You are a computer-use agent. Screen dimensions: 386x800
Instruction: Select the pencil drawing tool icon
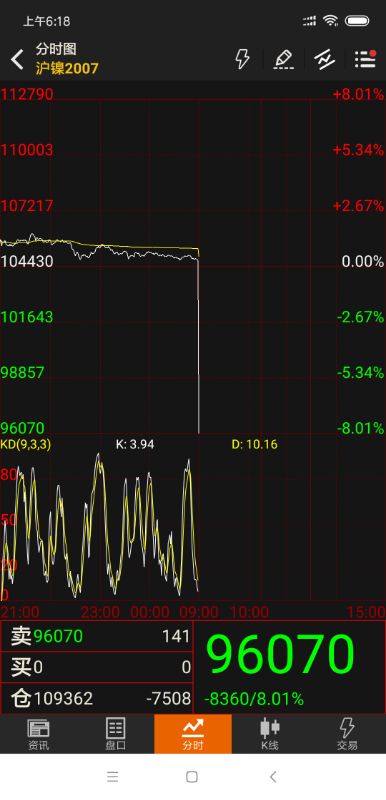click(284, 59)
